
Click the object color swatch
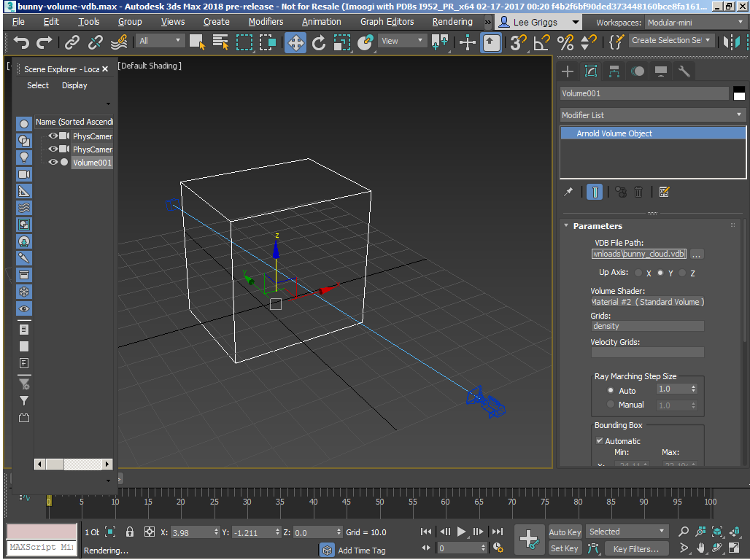click(739, 93)
